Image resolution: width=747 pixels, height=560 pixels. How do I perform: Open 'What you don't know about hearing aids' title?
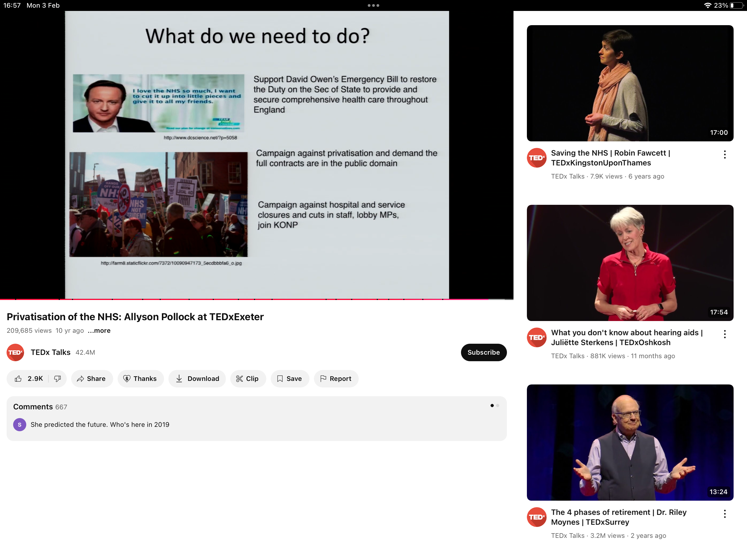pyautogui.click(x=627, y=337)
